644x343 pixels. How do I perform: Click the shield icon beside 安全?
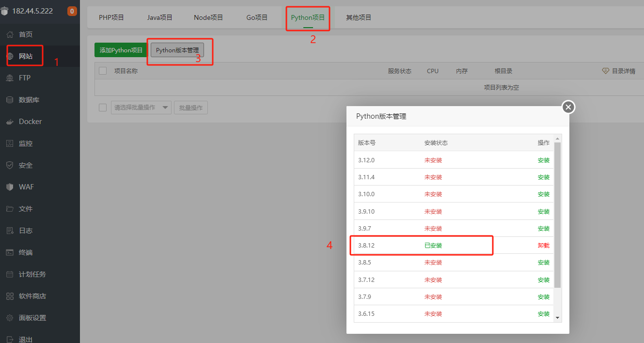pos(10,165)
